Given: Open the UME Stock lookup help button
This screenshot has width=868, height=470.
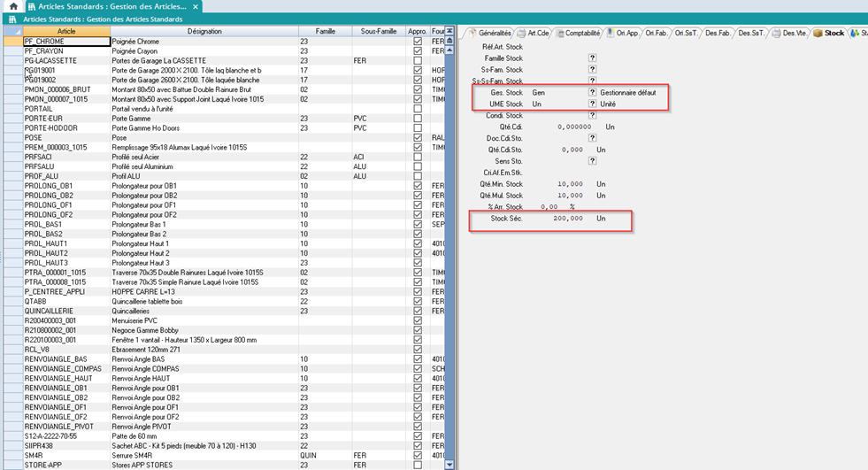Looking at the screenshot, I should [593, 104].
